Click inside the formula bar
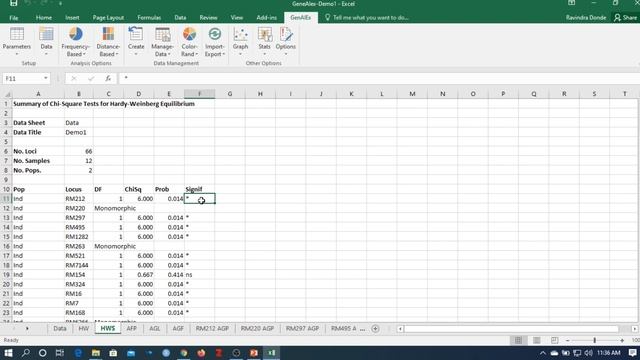 [x=380, y=78]
